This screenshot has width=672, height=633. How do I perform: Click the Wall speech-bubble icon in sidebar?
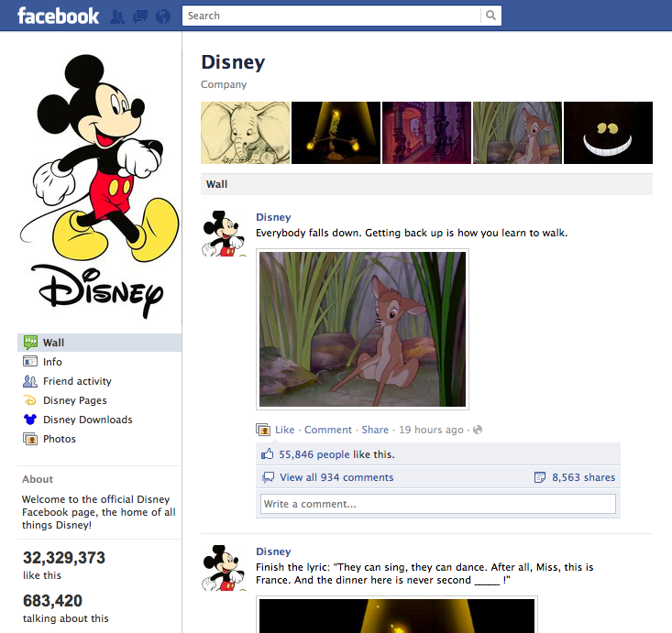pyautogui.click(x=30, y=343)
